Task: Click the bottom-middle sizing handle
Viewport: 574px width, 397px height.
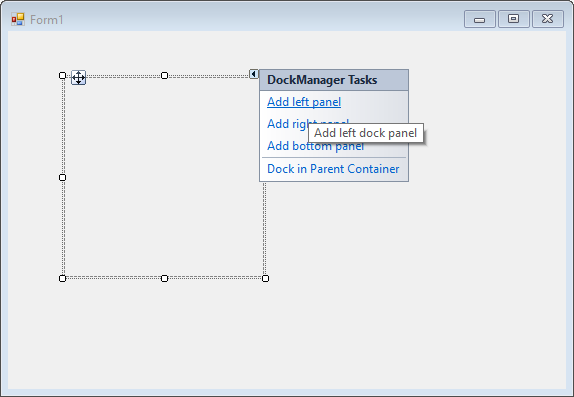Action: [164, 278]
